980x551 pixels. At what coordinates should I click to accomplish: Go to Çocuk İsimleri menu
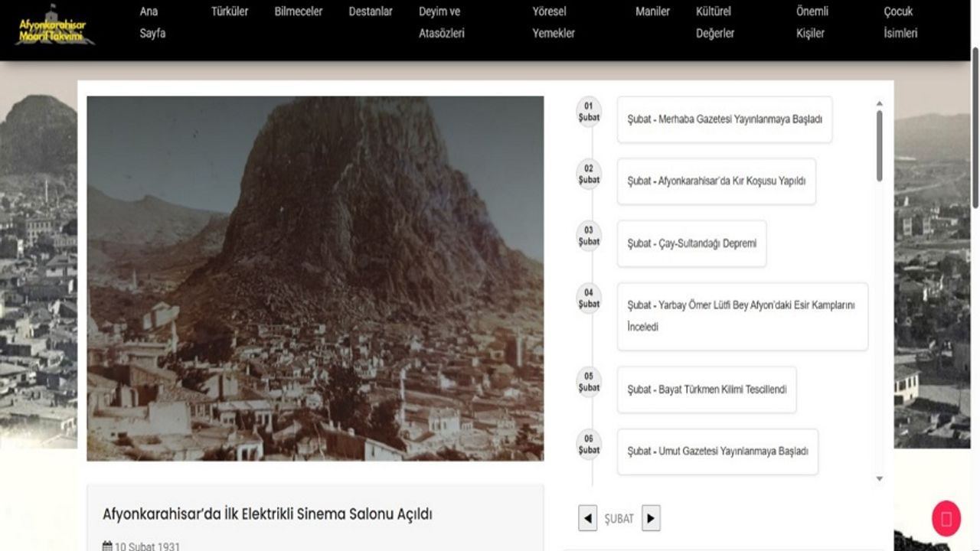(x=900, y=22)
